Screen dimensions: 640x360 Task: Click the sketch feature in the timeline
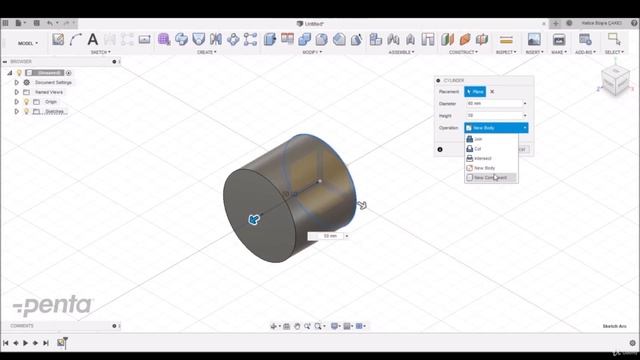[x=61, y=342]
